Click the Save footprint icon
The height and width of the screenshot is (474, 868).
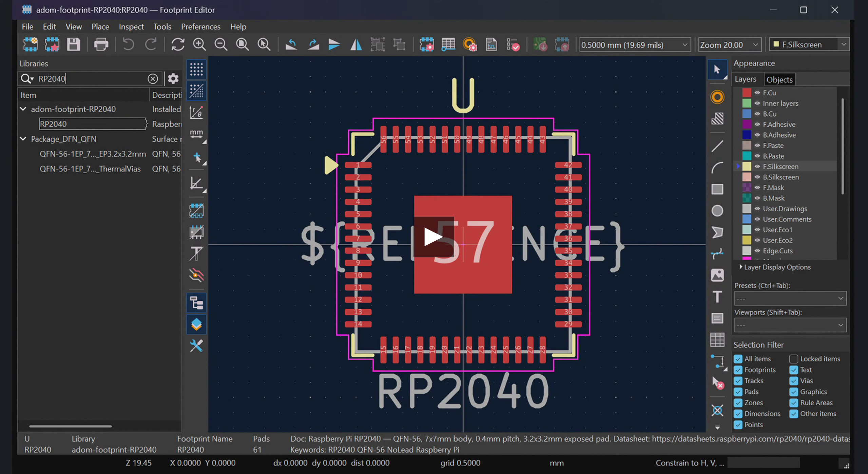pyautogui.click(x=73, y=44)
